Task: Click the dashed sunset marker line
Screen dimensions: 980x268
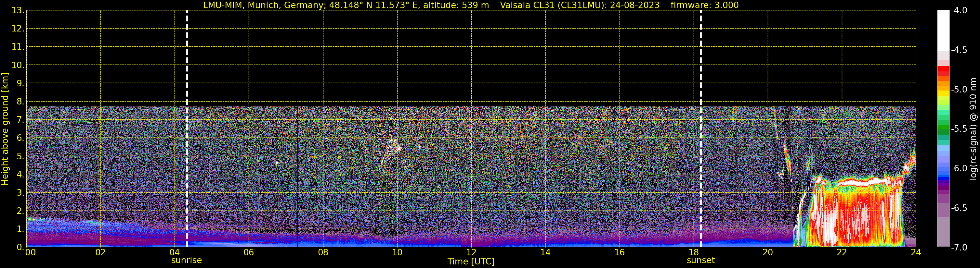Action: 701,129
